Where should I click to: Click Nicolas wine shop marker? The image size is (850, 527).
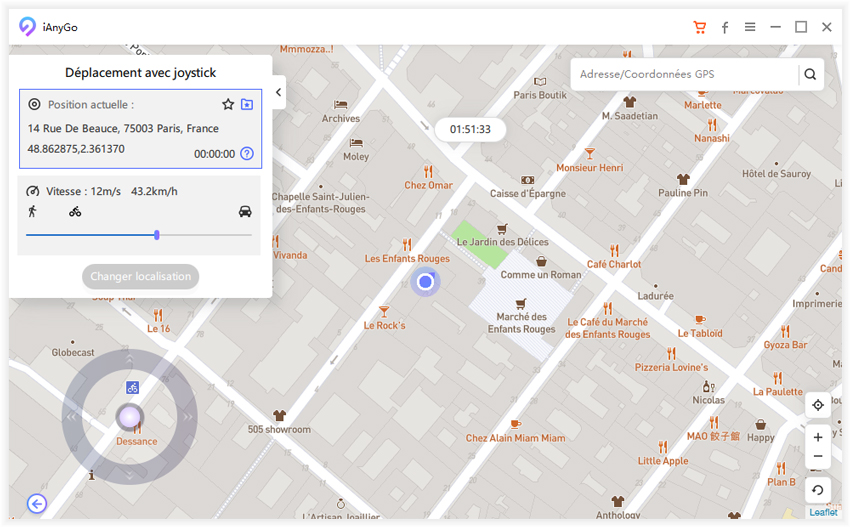coord(708,387)
